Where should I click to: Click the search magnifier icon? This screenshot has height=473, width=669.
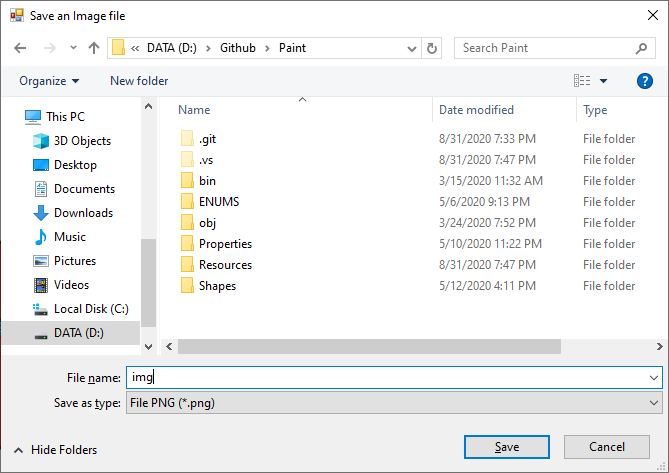pyautogui.click(x=641, y=48)
